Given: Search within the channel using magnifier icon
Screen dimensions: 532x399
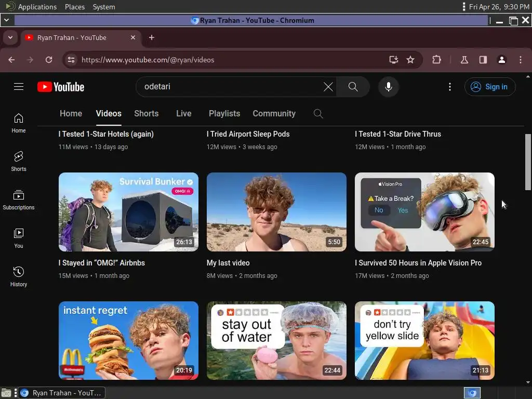Looking at the screenshot, I should (318, 114).
